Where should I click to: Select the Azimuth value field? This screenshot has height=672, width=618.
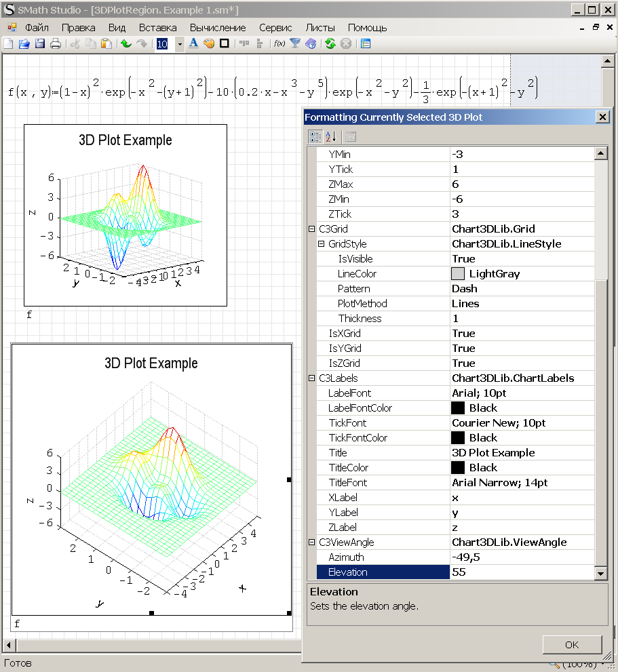[520, 557]
